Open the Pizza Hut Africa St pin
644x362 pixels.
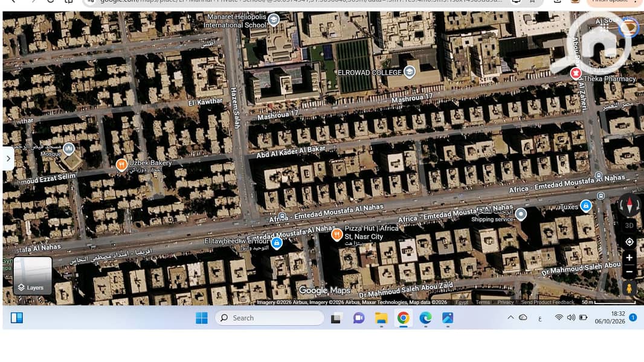(336, 234)
